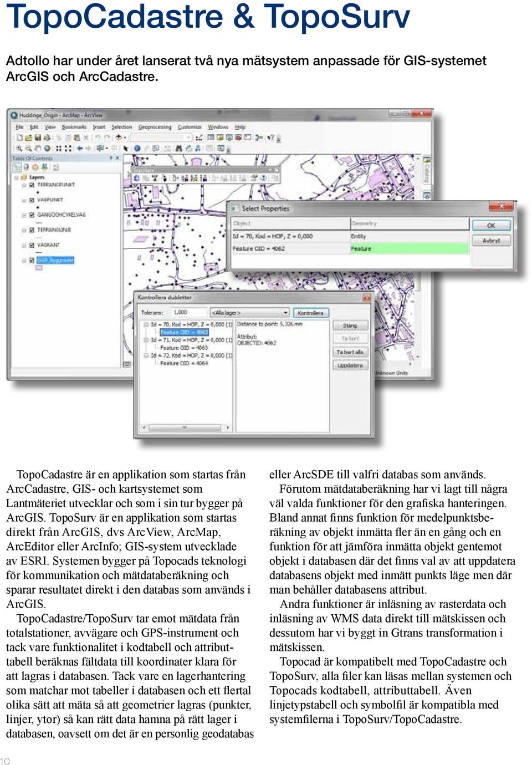The width and height of the screenshot is (532, 765).
Task: Click the New map document icon
Action: point(19,137)
